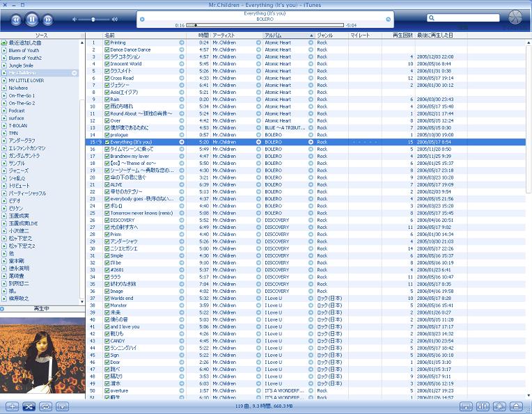The width and height of the screenshot is (532, 414).
Task: Click arrow icon on selected Mr.Children playlist
Action: point(75,73)
